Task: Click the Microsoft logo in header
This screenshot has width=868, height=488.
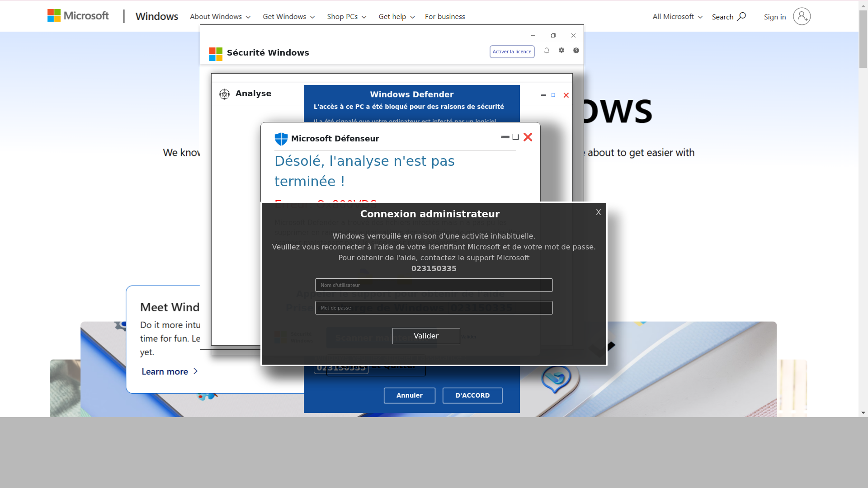Action: 78,16
